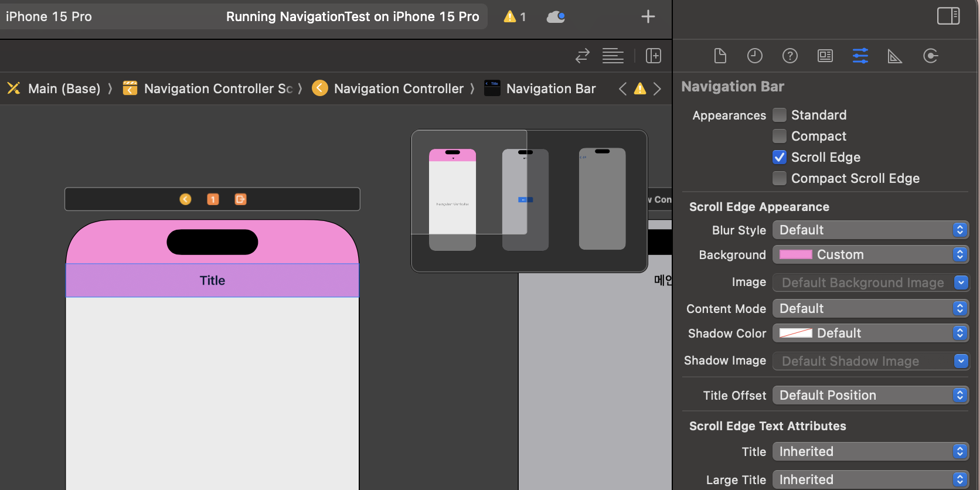The height and width of the screenshot is (490, 980).
Task: Click the warning count indicator in the toolbar
Action: coord(515,16)
